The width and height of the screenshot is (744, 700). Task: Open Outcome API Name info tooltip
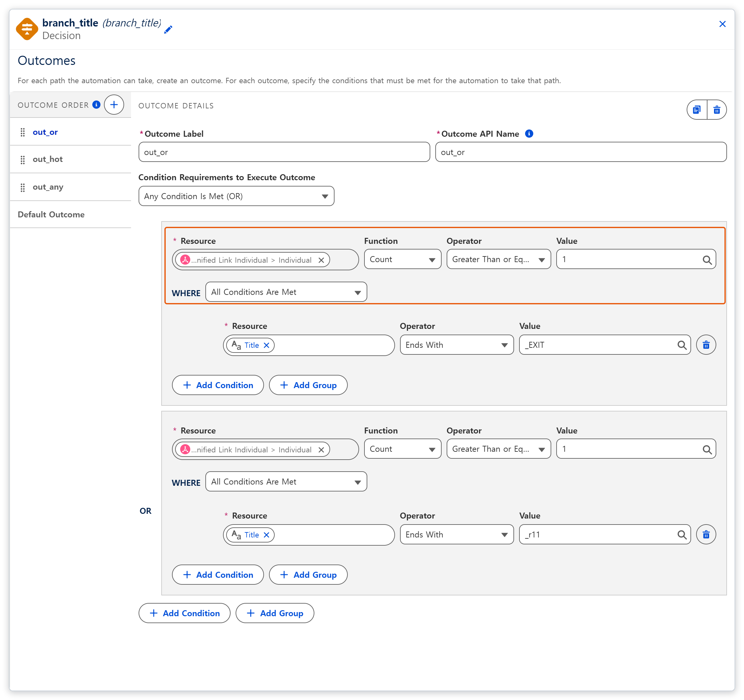coord(529,134)
